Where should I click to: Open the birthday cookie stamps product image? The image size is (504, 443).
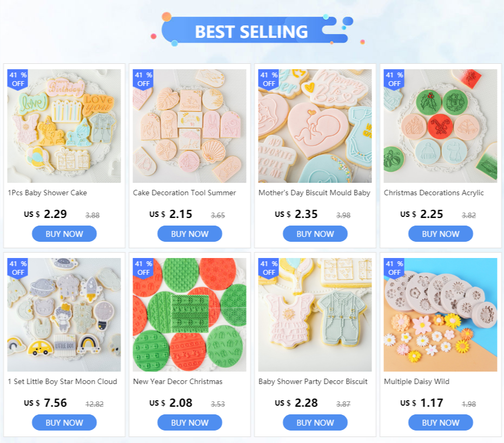pyautogui.click(x=64, y=126)
